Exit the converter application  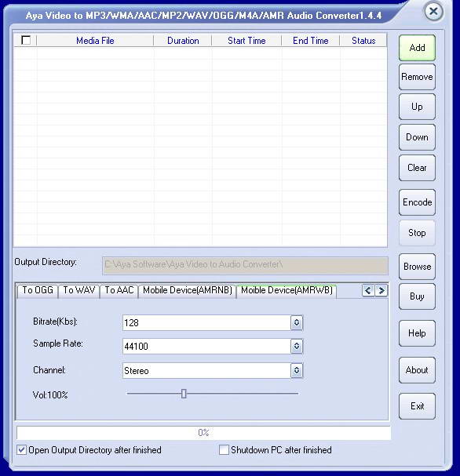pos(417,406)
